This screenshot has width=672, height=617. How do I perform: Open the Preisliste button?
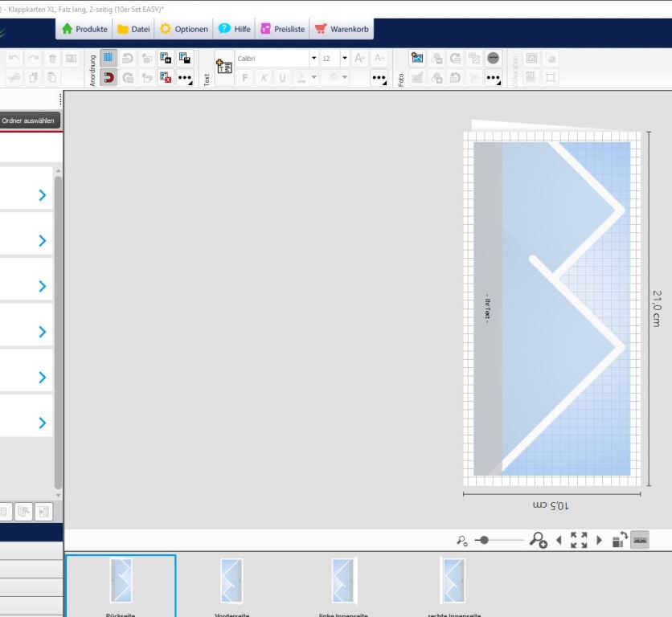[x=281, y=30]
